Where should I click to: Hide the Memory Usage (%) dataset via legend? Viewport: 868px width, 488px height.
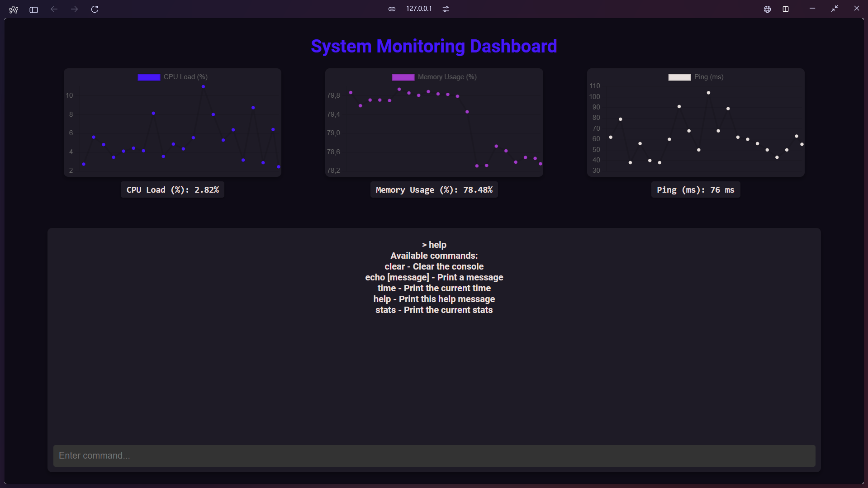pos(447,77)
